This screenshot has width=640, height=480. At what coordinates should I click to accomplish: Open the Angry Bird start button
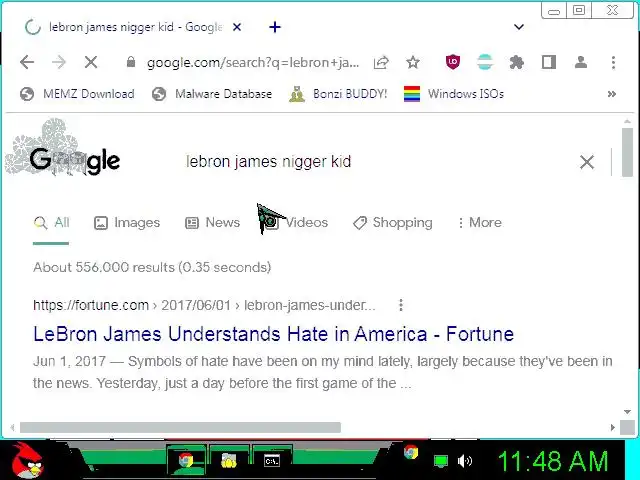27,461
